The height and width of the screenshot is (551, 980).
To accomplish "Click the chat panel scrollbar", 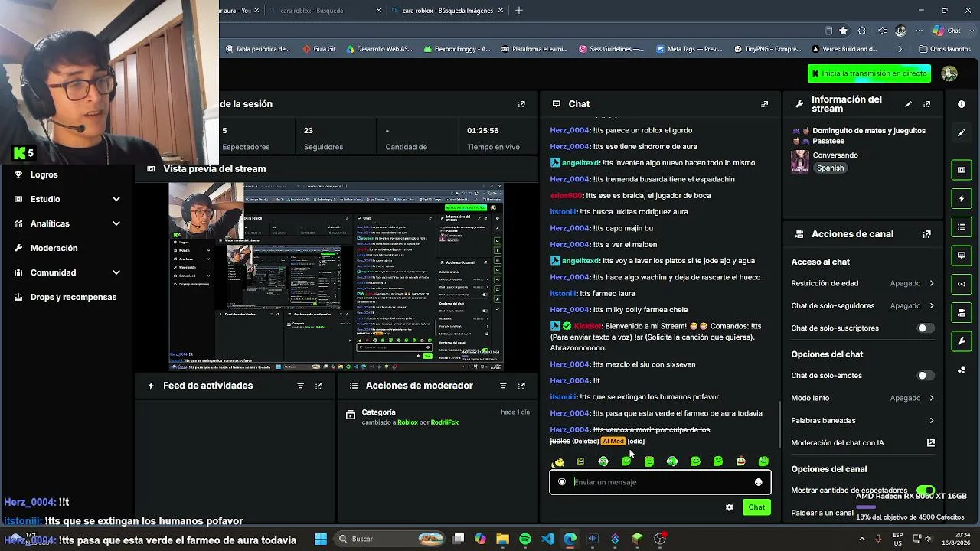I will click(779, 425).
